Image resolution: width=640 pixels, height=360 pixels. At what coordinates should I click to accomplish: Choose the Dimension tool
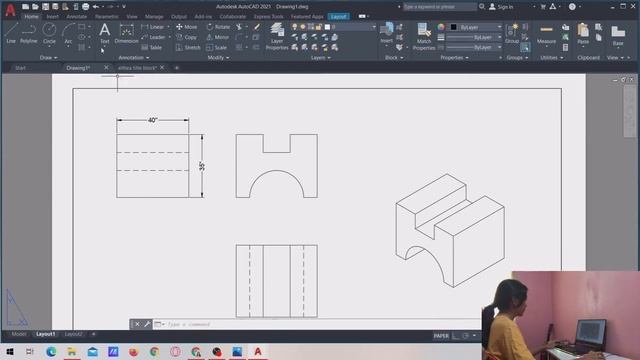pyautogui.click(x=127, y=33)
